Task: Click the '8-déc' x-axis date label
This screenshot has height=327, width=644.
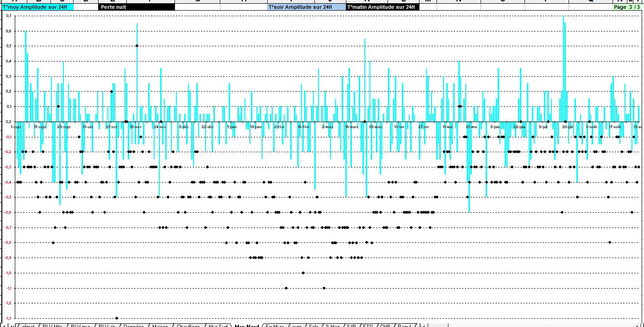Action: (x=184, y=126)
